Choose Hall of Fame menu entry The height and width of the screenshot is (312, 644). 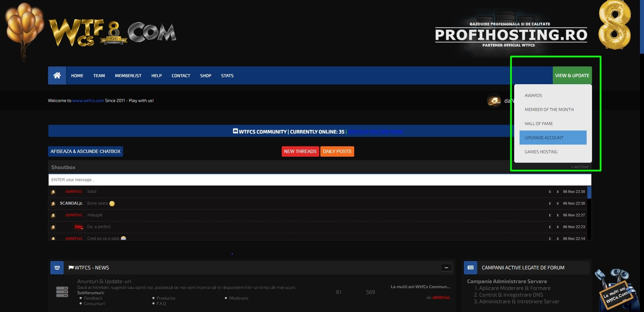(x=539, y=123)
